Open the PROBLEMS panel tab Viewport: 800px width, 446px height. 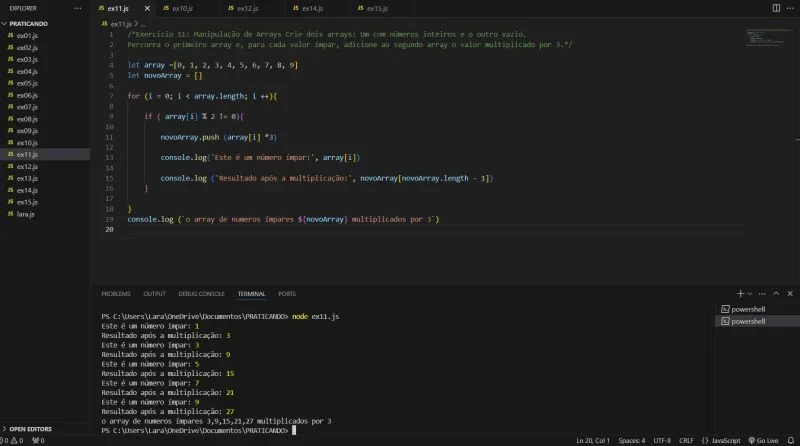coord(116,294)
